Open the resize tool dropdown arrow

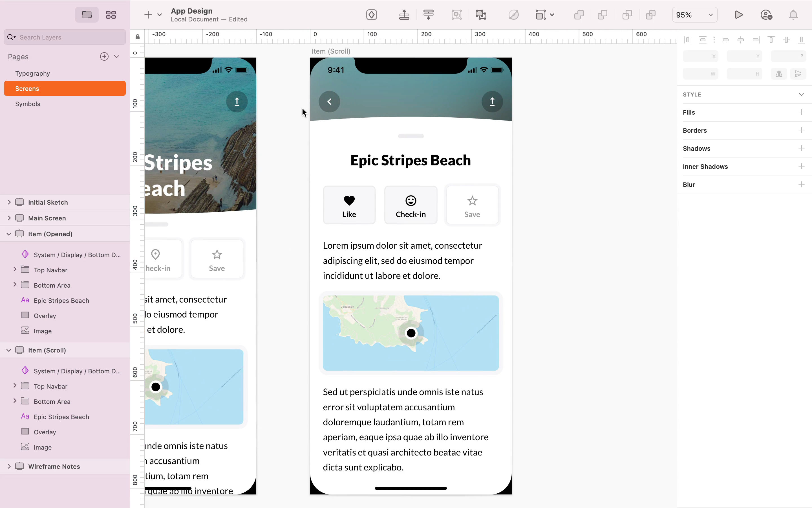click(x=552, y=15)
